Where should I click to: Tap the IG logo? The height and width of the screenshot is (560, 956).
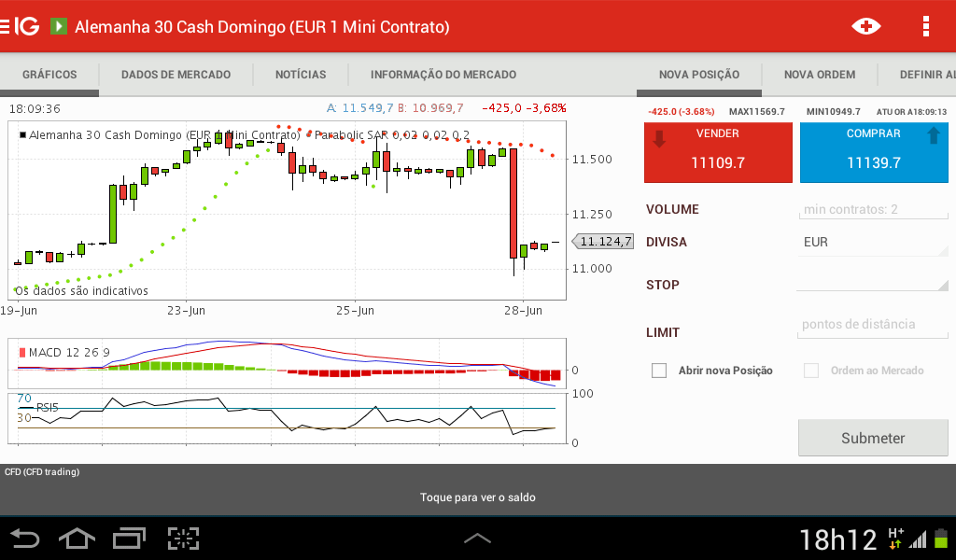27,26
